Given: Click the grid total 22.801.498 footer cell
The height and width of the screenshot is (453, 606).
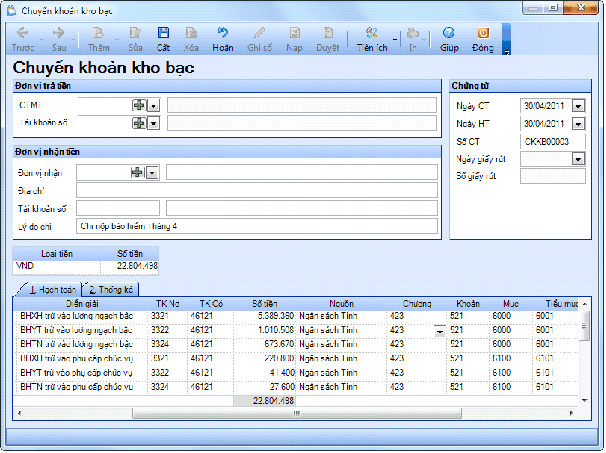Looking at the screenshot, I should coord(265,401).
